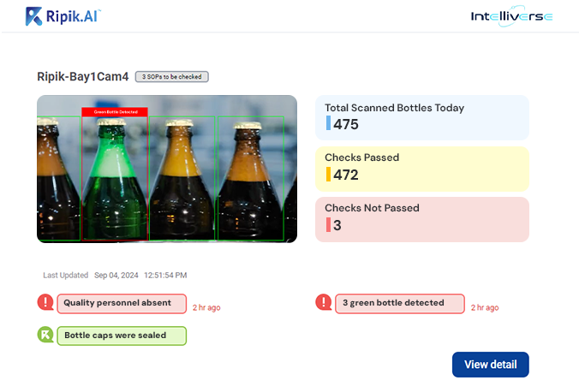Select the 3 green bottle detected alert
This screenshot has width=579, height=392.
click(x=399, y=303)
